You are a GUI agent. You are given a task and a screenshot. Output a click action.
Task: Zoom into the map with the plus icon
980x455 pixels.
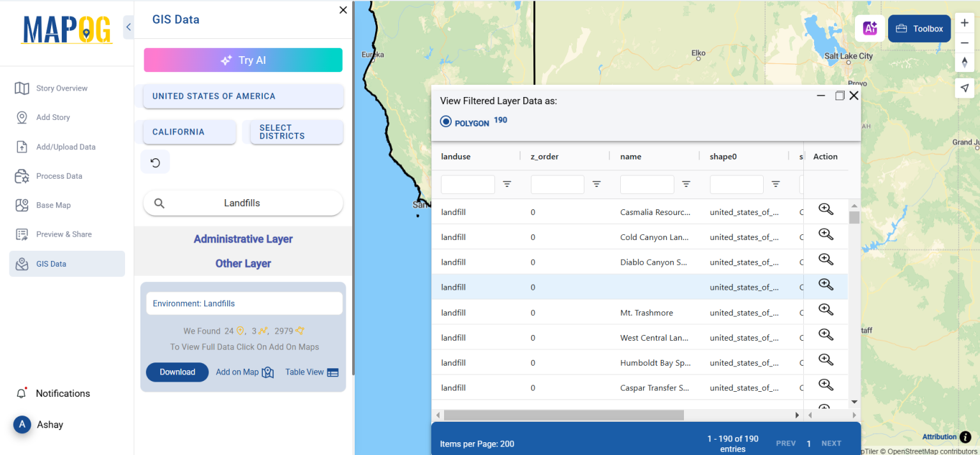point(965,22)
